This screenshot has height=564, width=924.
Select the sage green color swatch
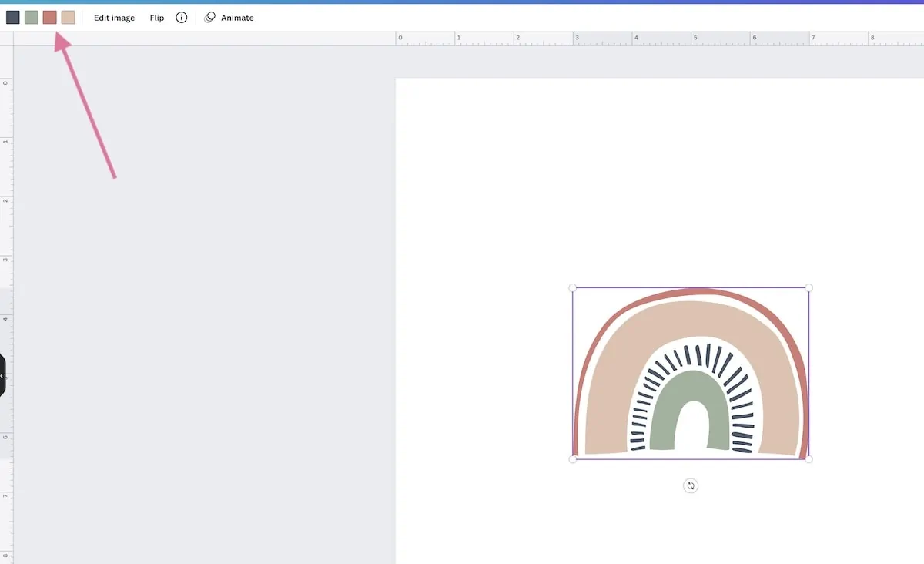(x=32, y=18)
